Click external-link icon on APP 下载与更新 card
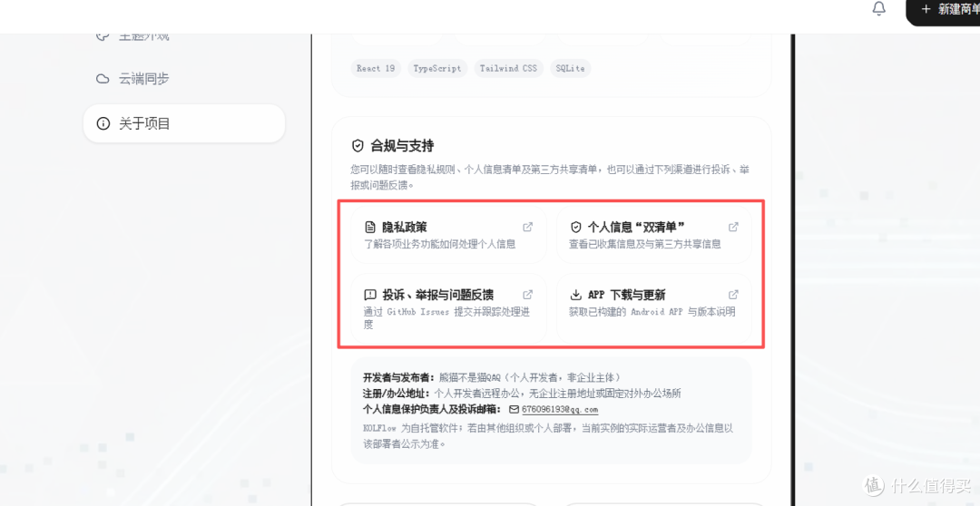The width and height of the screenshot is (980, 506). pos(734,294)
